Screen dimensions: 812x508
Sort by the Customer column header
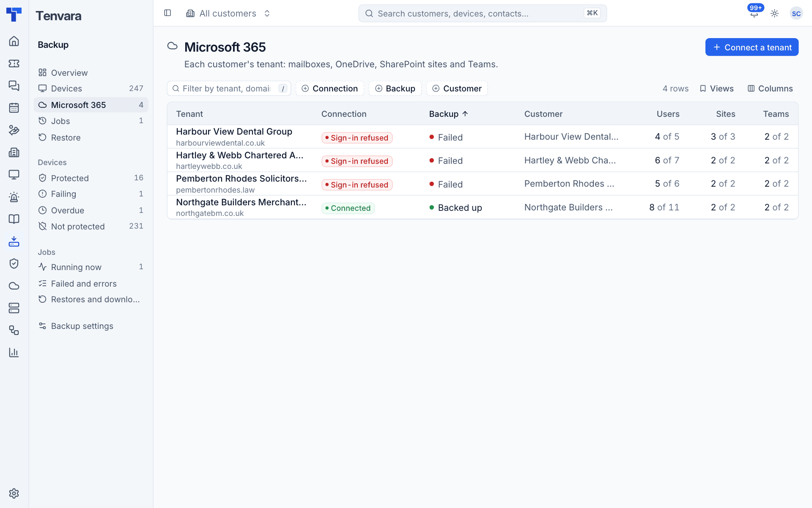click(x=543, y=114)
